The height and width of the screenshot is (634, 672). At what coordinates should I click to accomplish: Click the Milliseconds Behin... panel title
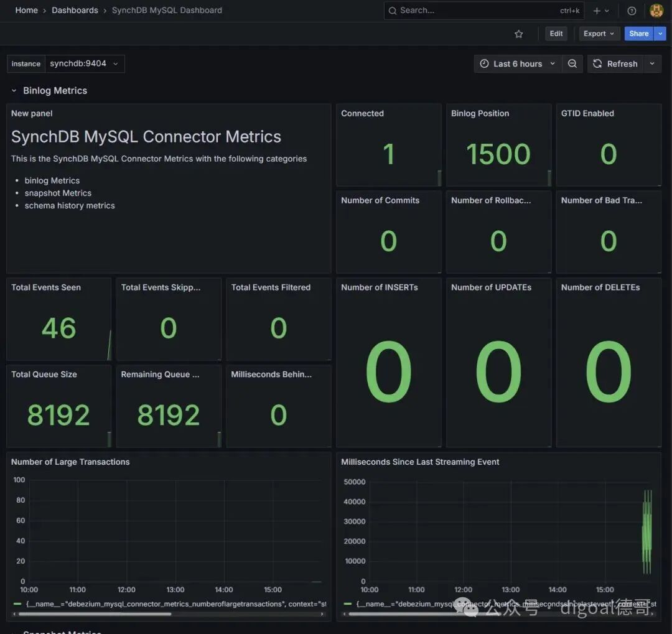click(x=271, y=375)
